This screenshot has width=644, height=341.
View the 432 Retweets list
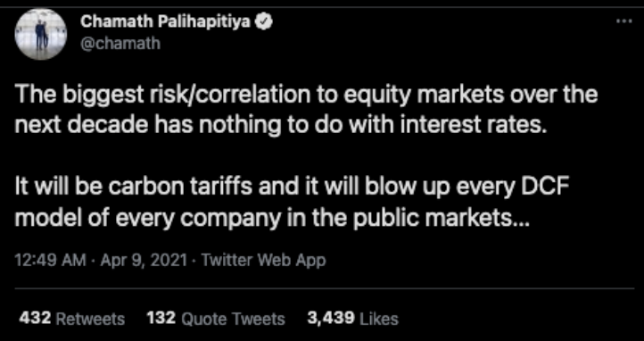pos(72,319)
